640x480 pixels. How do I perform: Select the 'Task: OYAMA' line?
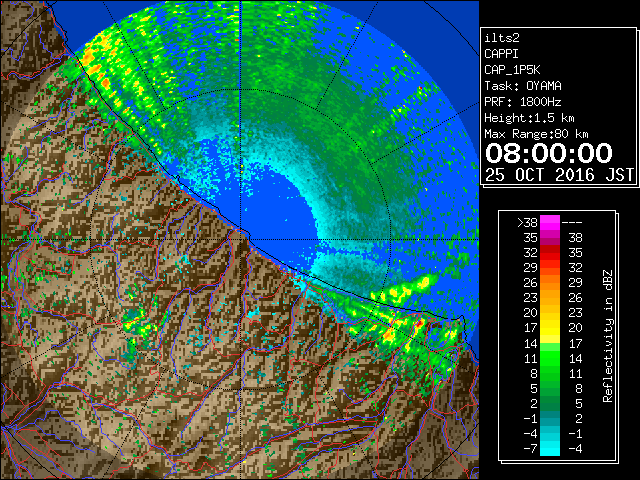pos(522,86)
